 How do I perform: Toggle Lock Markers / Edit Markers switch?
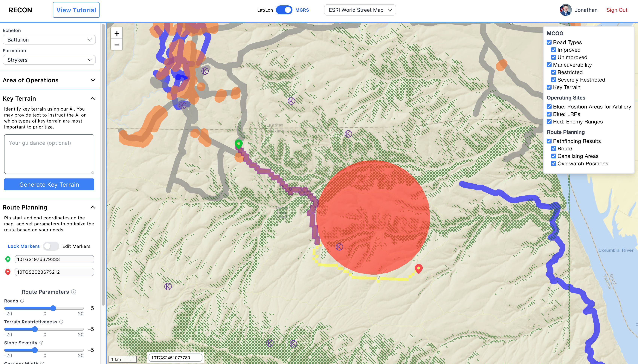(51, 246)
